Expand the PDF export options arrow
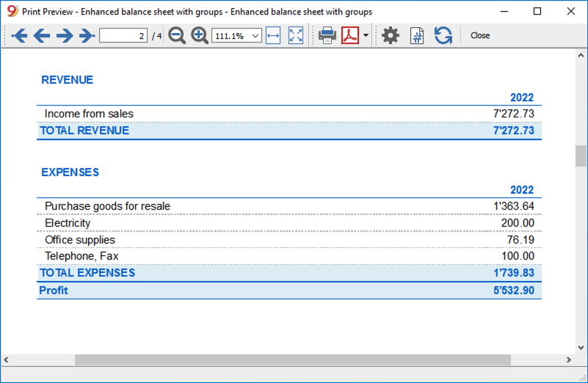The width and height of the screenshot is (588, 383). point(366,35)
